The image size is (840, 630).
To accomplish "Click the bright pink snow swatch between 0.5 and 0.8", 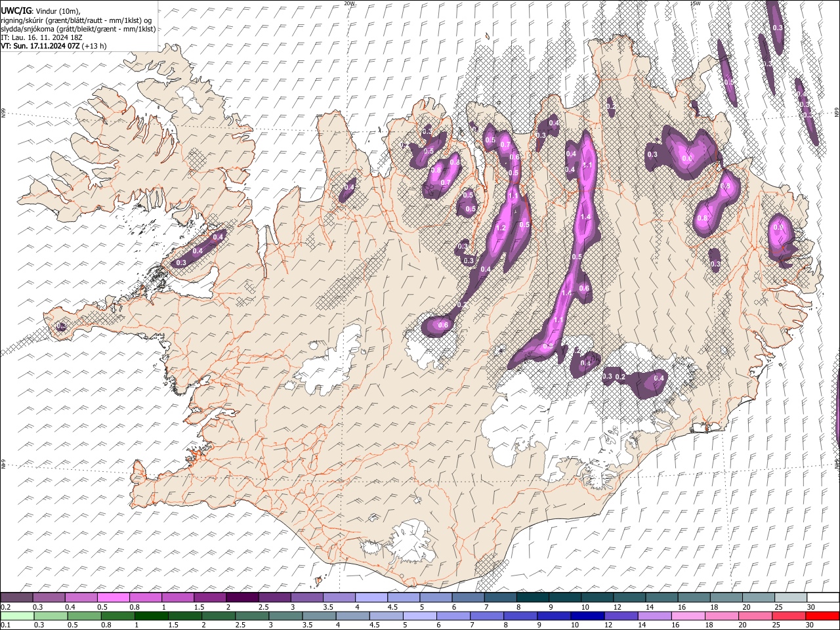I will tap(113, 598).
